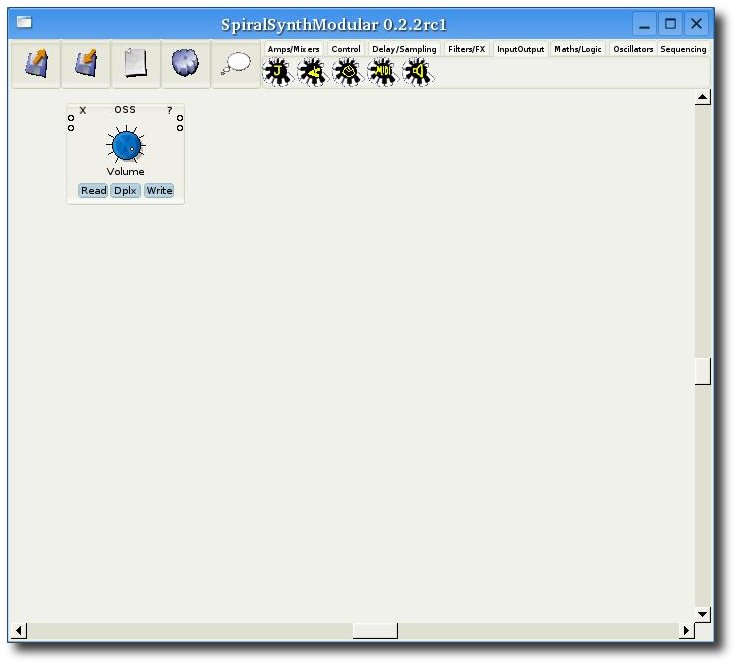The width and height of the screenshot is (738, 666).
Task: Click the Load patch floppy icon
Action: [x=36, y=64]
